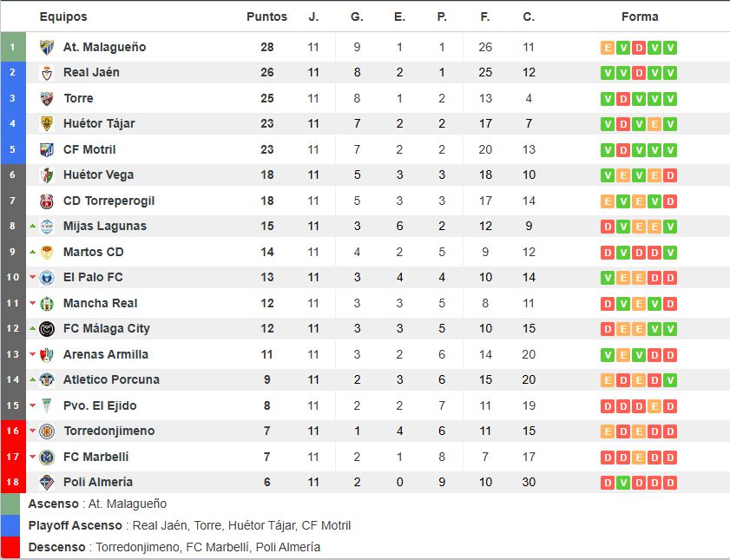This screenshot has width=730, height=560.
Task: Click the Real Jaén club badge
Action: pyautogui.click(x=47, y=73)
